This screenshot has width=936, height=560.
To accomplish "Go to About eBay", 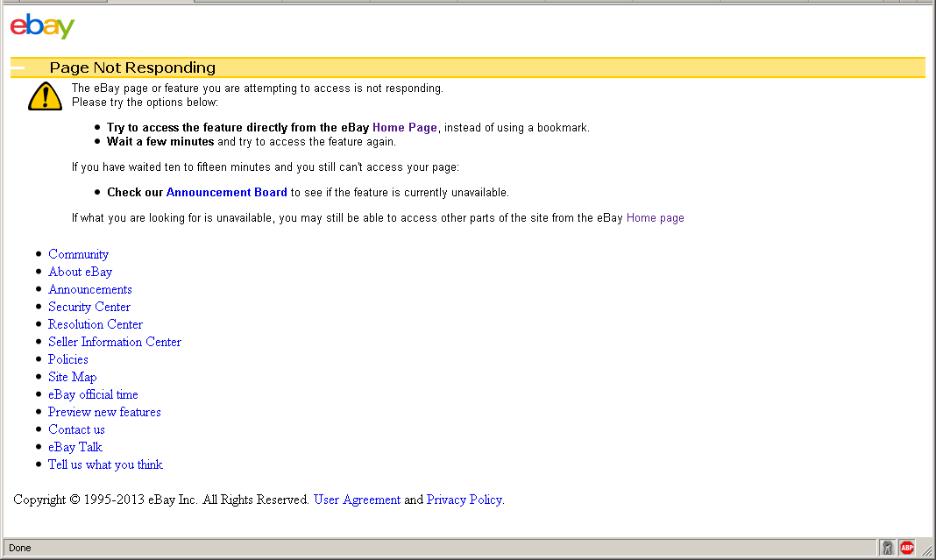I will (x=80, y=272).
